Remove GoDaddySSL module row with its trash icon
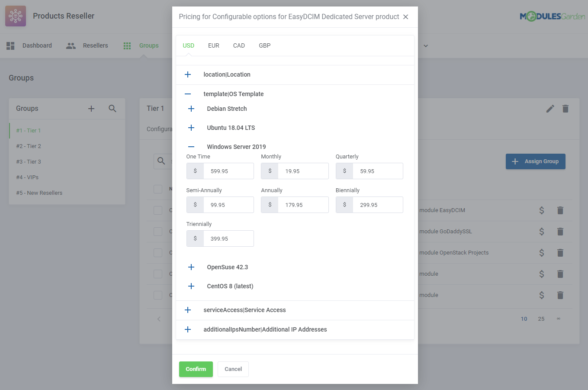 point(560,231)
